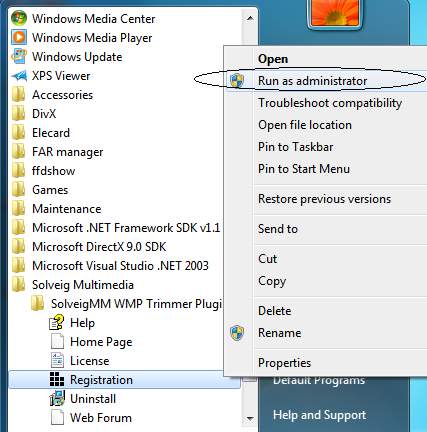This screenshot has height=432, width=427.
Task: Select Troubleshoot compatibility from the context menu
Action: 330,103
